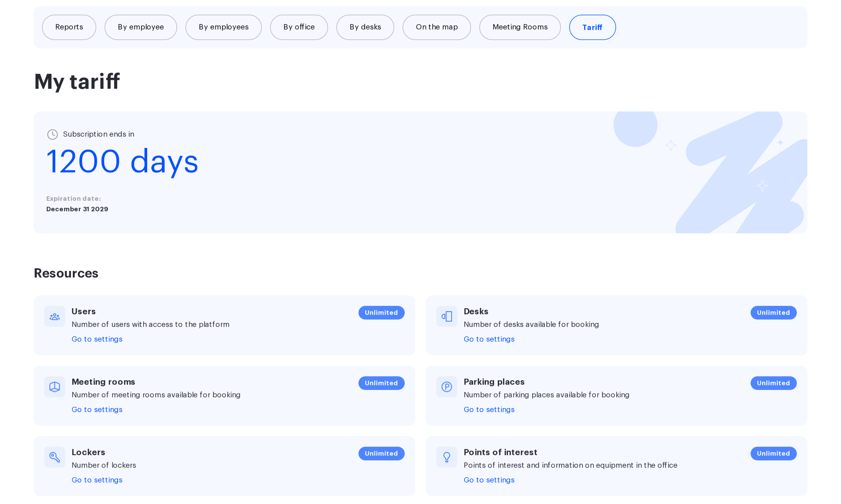The width and height of the screenshot is (841, 504).
Task: Click the Points of interest lightbulb icon
Action: (446, 457)
